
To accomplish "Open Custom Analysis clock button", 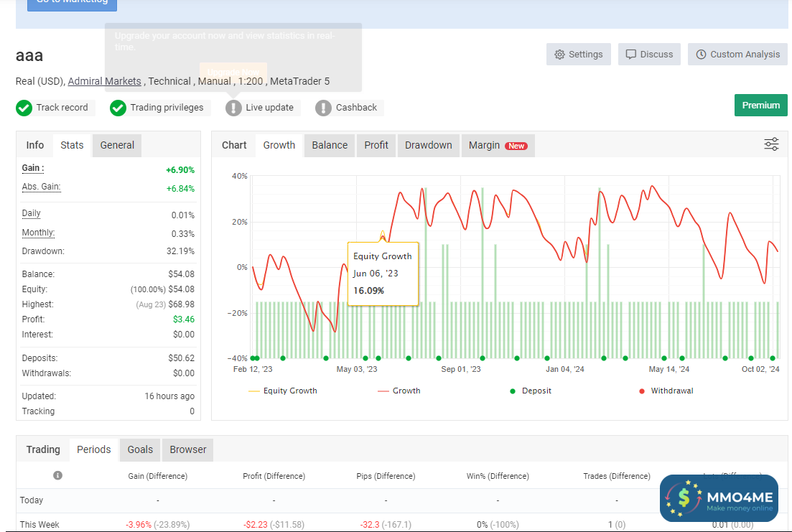I will click(737, 55).
